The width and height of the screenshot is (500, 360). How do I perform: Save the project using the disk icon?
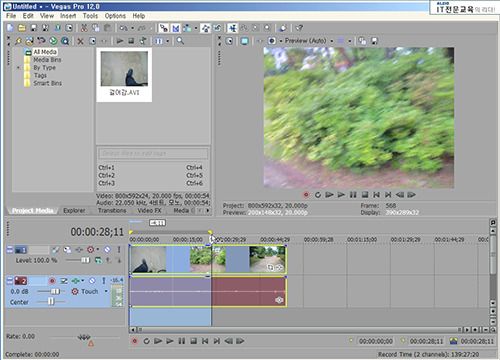tap(34, 28)
